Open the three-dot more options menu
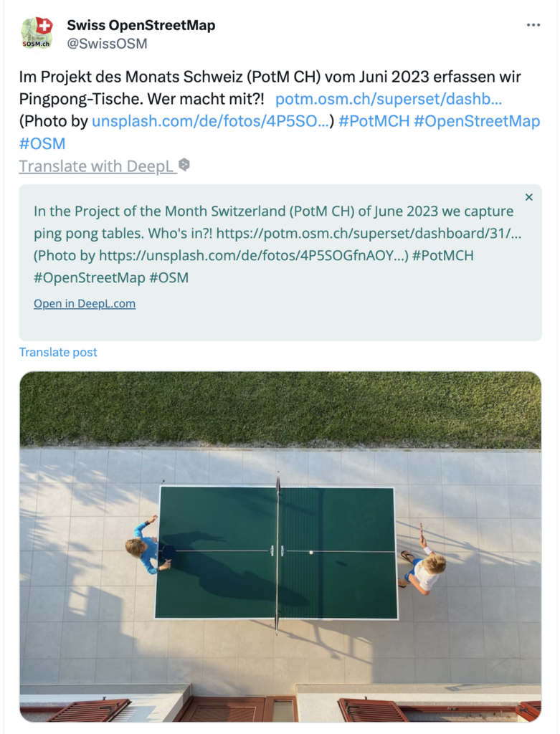This screenshot has height=734, width=560. 533,25
